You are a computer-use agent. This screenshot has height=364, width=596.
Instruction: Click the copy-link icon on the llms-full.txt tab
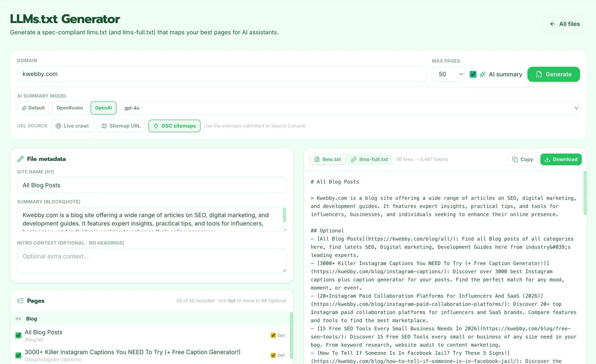click(x=354, y=159)
